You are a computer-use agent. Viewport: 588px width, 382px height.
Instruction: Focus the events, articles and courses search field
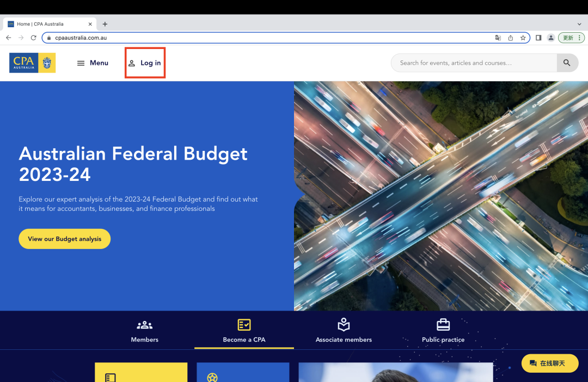(x=474, y=63)
